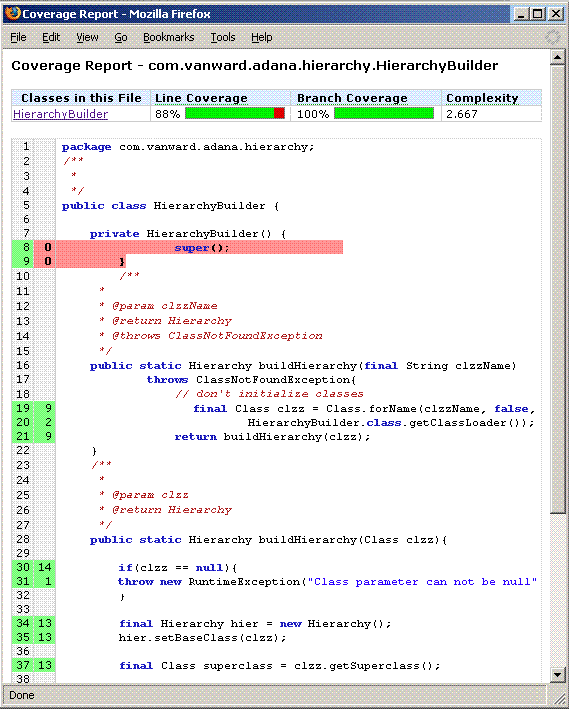Screen dimensions: 569x709
Task: Click the Line Coverage column header
Action: [x=201, y=98]
